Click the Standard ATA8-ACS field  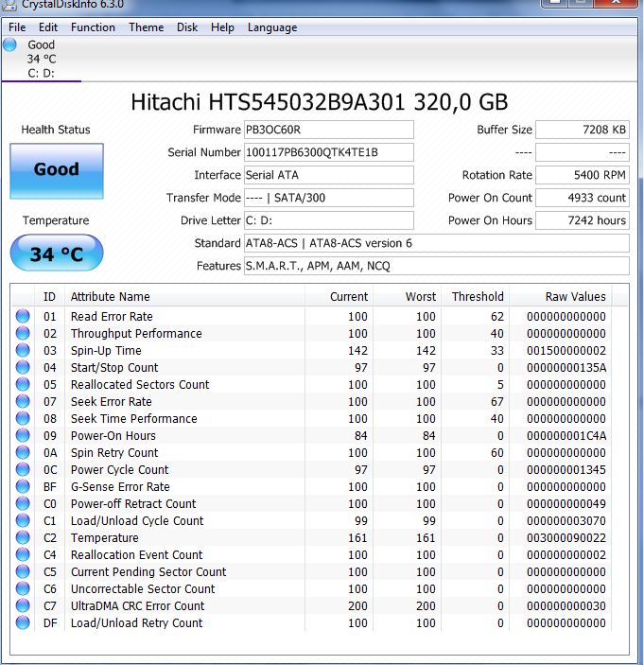coord(436,243)
